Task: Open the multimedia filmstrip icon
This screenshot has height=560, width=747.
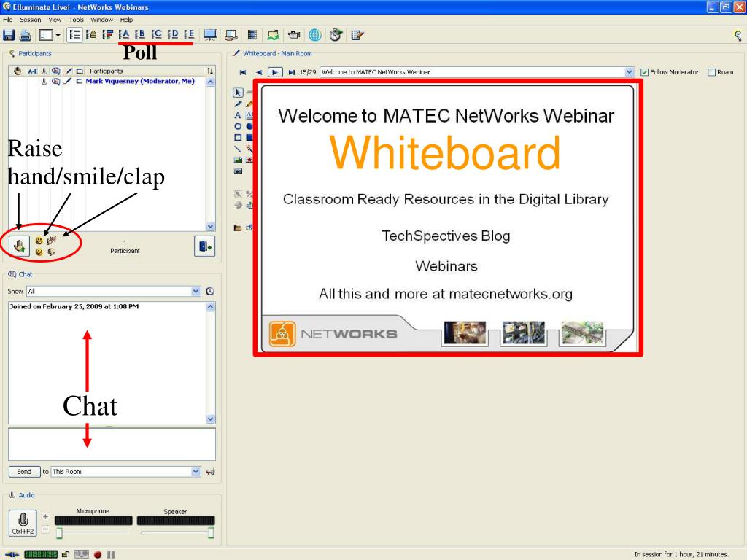Action: click(x=252, y=35)
